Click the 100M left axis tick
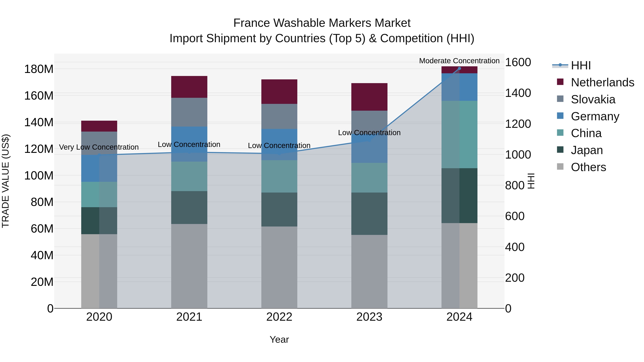 point(39,175)
